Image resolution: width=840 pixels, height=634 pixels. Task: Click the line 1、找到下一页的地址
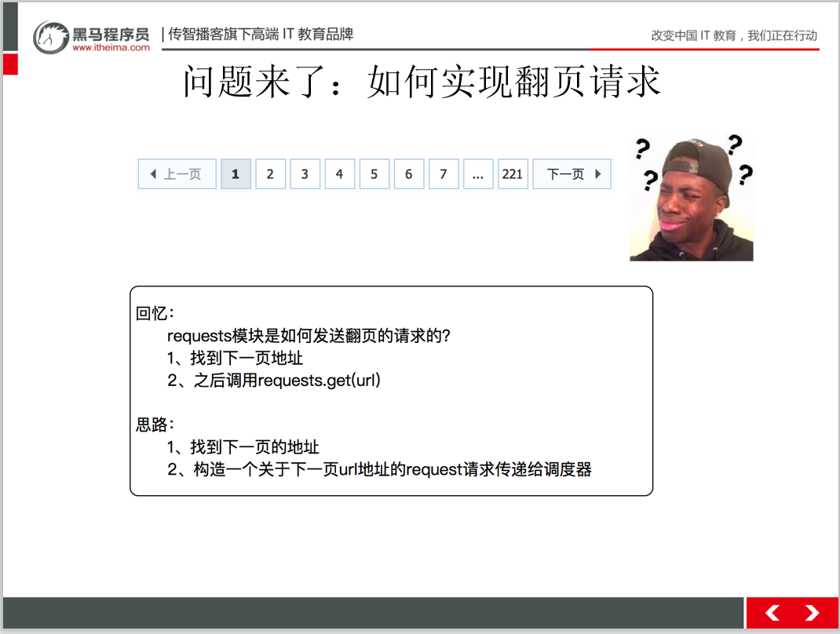[x=243, y=446]
